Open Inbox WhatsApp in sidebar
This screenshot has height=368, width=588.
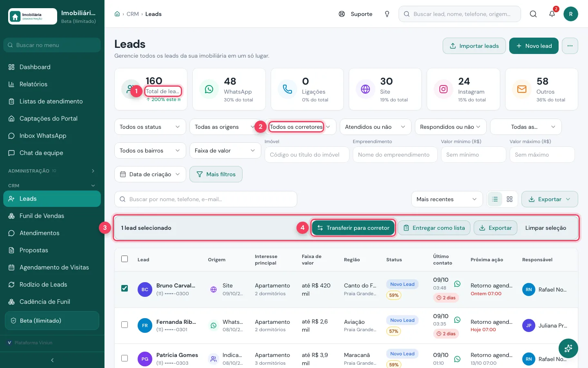point(52,136)
